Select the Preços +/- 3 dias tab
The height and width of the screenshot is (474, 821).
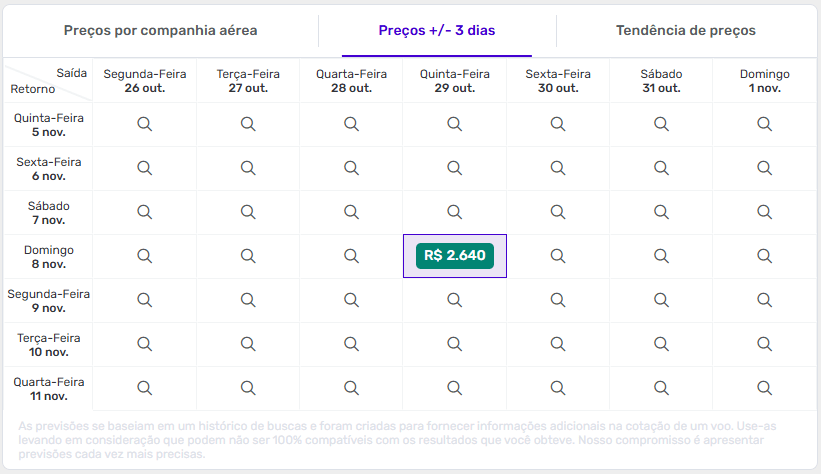point(437,31)
